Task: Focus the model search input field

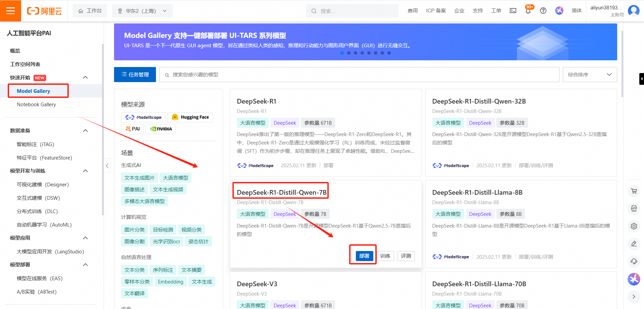Action: [x=359, y=74]
